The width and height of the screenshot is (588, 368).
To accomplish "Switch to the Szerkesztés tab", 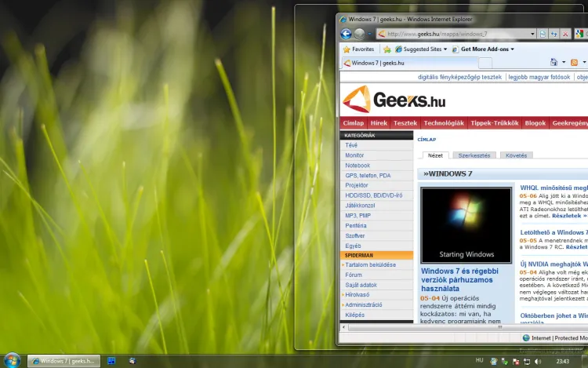I will tap(474, 155).
